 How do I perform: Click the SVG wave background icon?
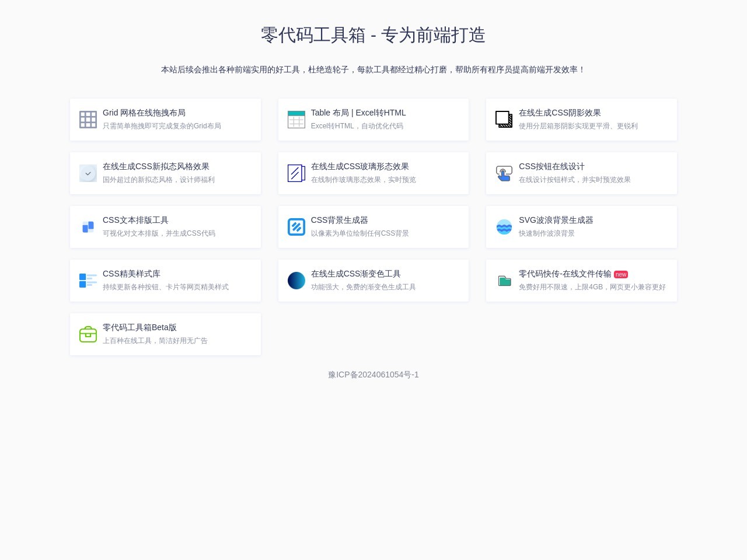[x=504, y=227]
